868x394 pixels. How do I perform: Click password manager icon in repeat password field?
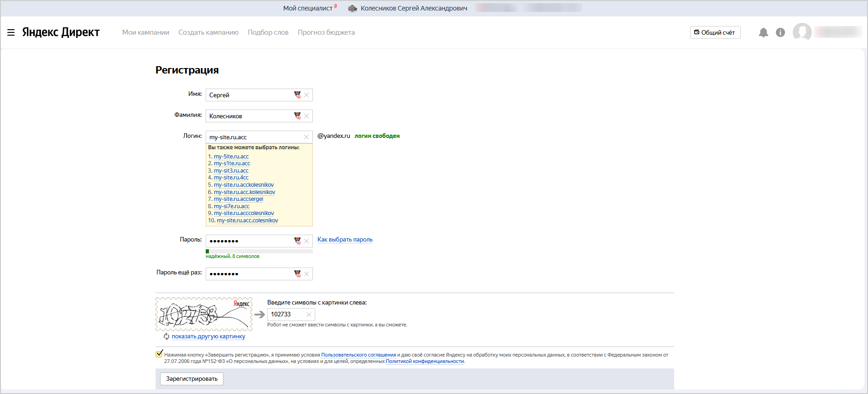coord(297,274)
